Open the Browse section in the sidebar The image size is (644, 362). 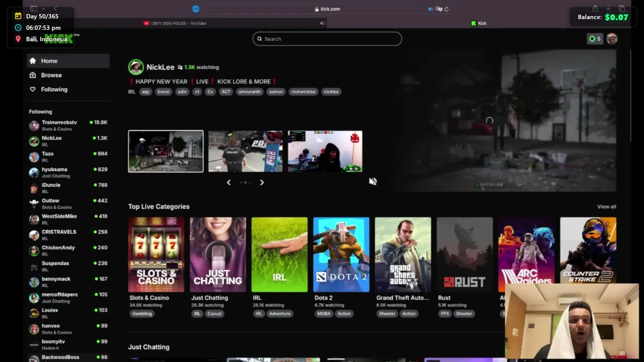(68, 75)
